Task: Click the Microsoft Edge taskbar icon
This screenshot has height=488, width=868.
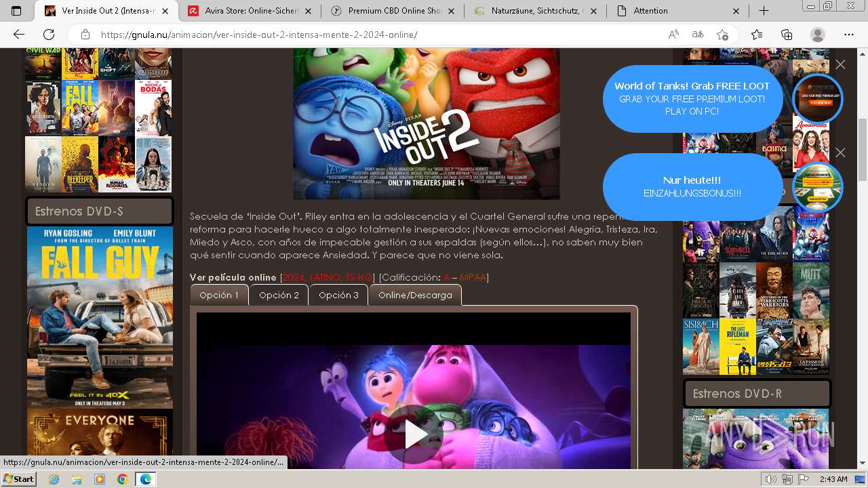Action: (145, 479)
